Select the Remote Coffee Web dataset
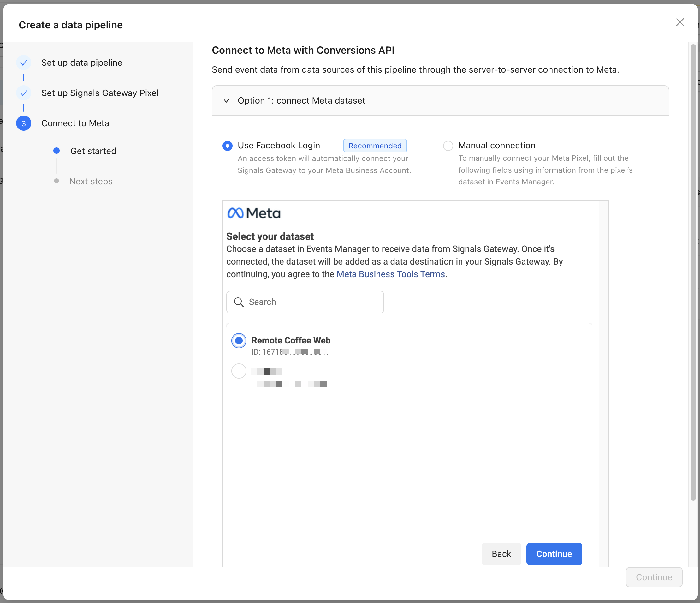This screenshot has height=603, width=700. pyautogui.click(x=239, y=340)
